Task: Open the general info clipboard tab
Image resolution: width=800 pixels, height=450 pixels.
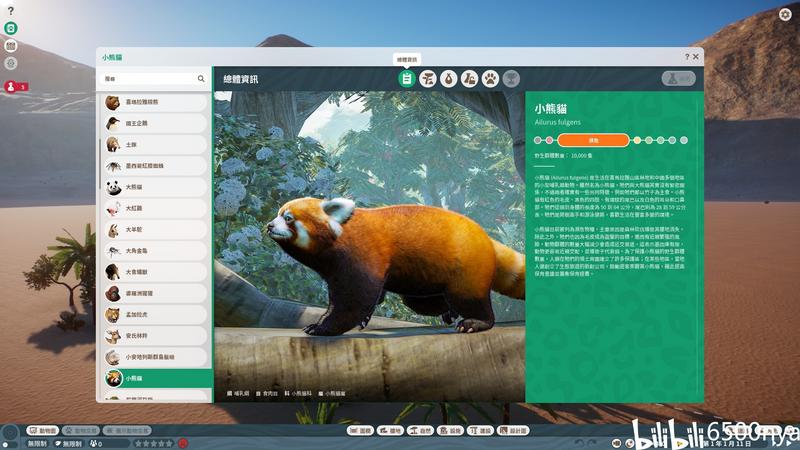Action: pyautogui.click(x=407, y=79)
